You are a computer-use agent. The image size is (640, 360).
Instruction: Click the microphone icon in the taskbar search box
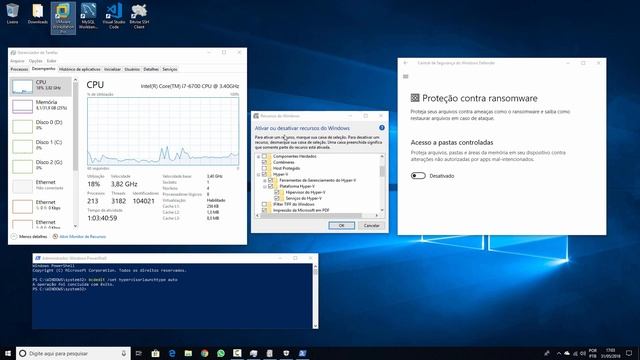pyautogui.click(x=124, y=353)
